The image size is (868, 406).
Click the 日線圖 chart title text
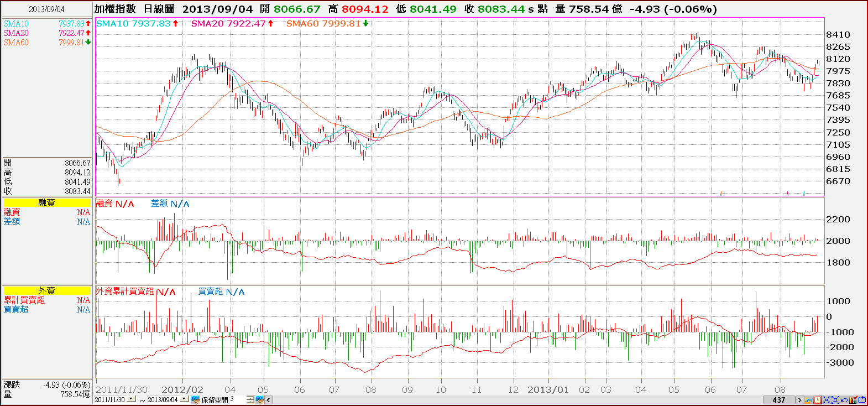pos(159,9)
